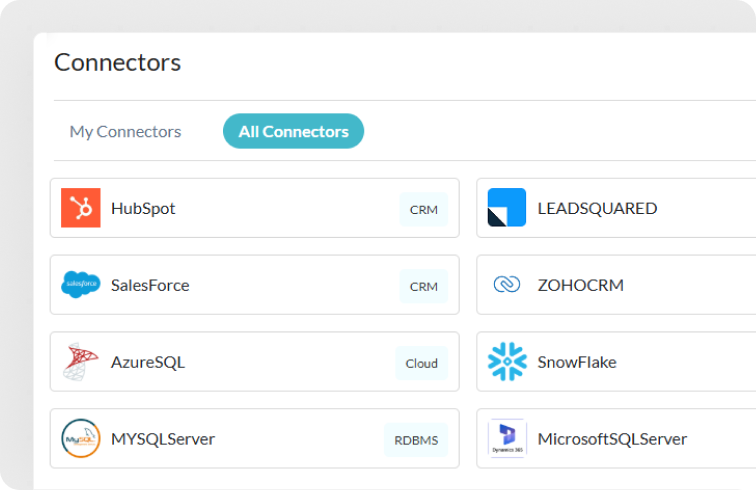Click the CRM tag on SalesForce
The image size is (756, 490).
[x=423, y=286]
